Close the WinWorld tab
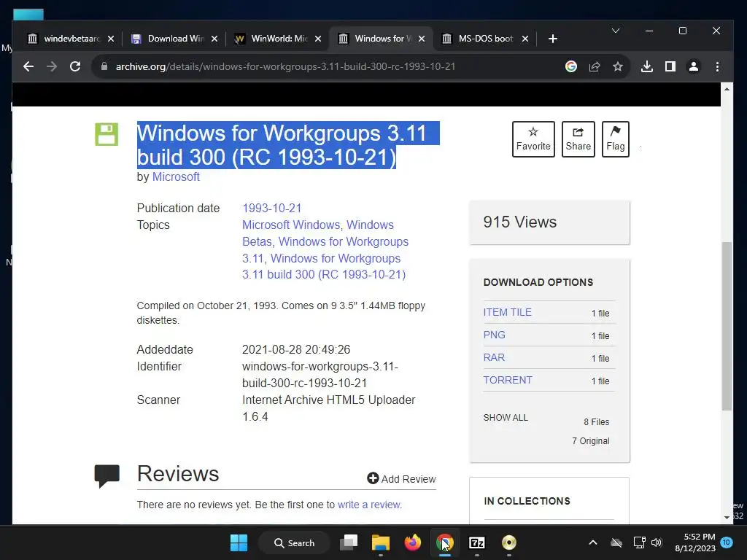The width and height of the screenshot is (747, 560). (318, 39)
